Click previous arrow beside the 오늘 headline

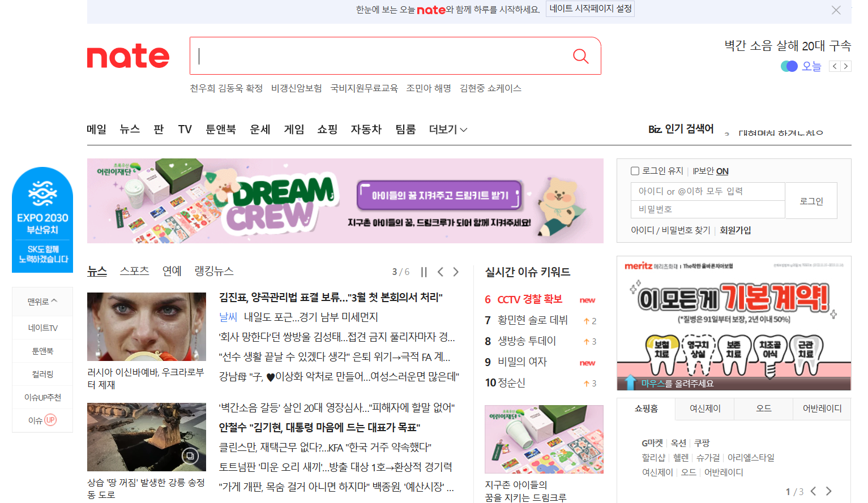(835, 66)
